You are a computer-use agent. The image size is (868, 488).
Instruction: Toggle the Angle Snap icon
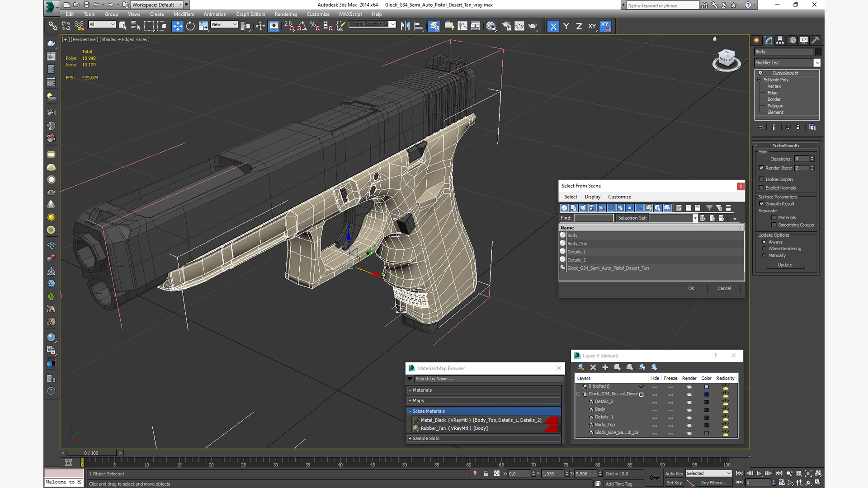302,26
